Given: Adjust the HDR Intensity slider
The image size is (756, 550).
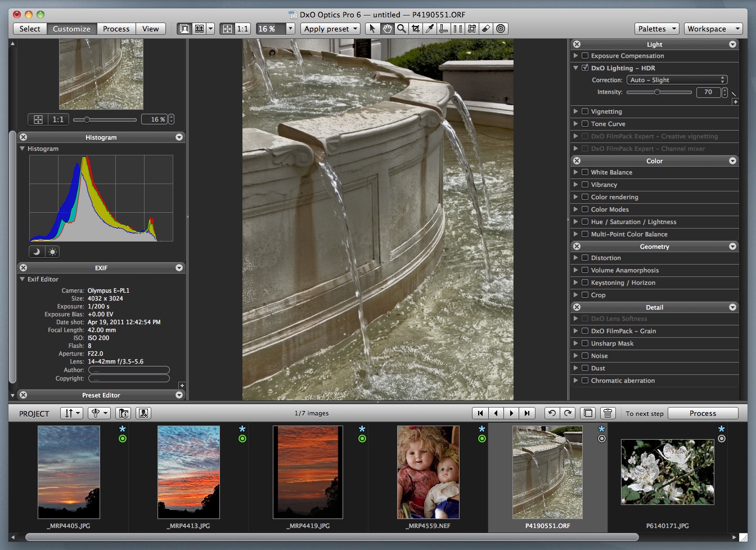Looking at the screenshot, I should 656,92.
